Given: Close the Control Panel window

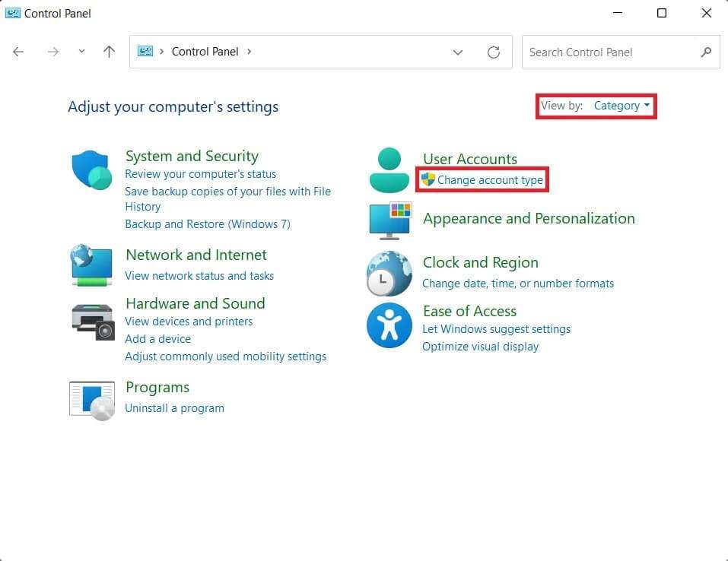Looking at the screenshot, I should point(707,13).
